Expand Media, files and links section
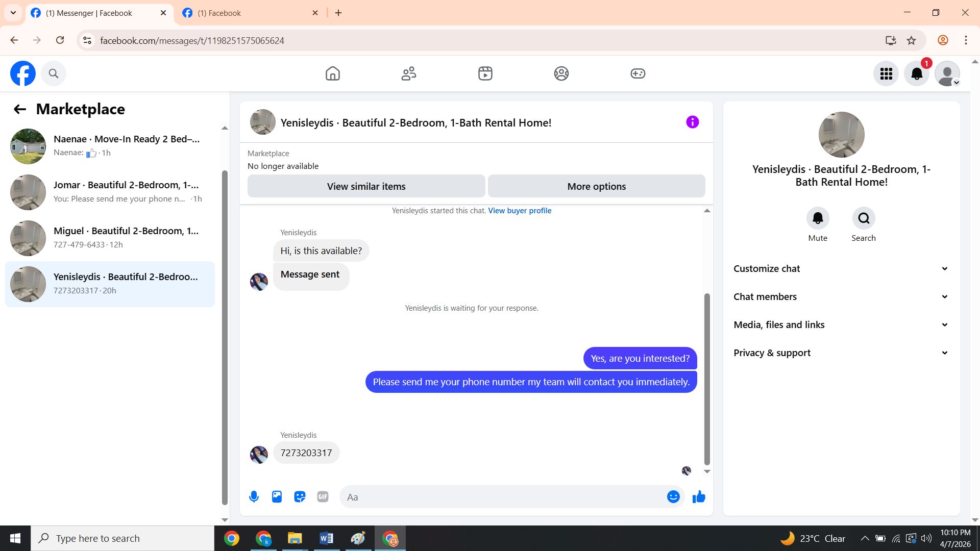Image resolution: width=980 pixels, height=551 pixels. [x=841, y=324]
